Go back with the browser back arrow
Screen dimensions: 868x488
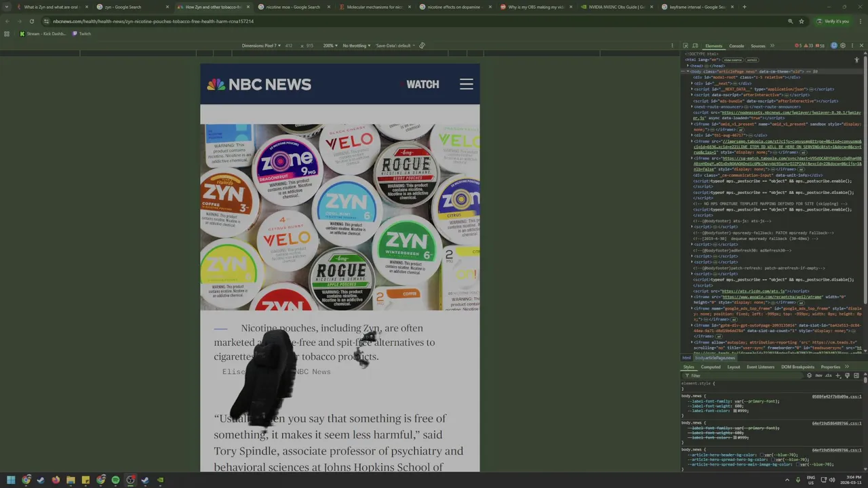pos(7,21)
